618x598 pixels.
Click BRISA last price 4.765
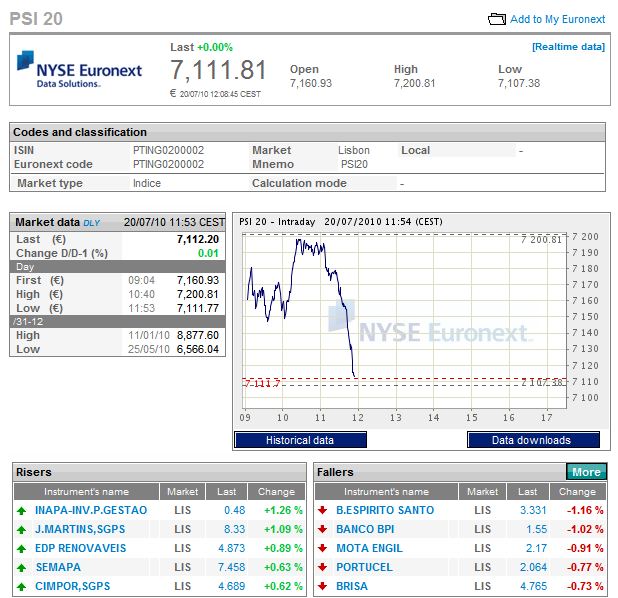533,586
